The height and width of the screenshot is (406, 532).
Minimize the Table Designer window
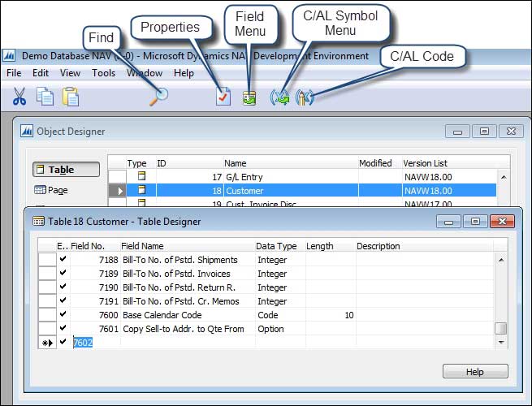tap(448, 222)
